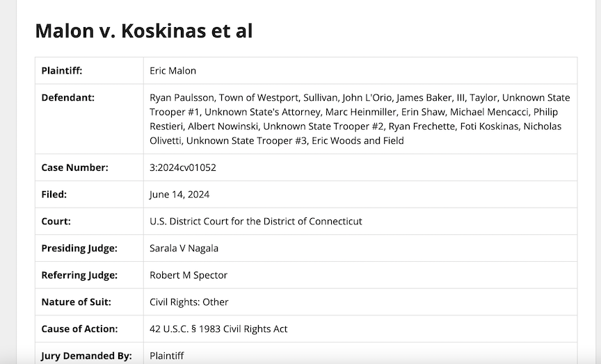Select the judge name Robert M Spector
Image resolution: width=601 pixels, height=364 pixels.
[x=189, y=275]
